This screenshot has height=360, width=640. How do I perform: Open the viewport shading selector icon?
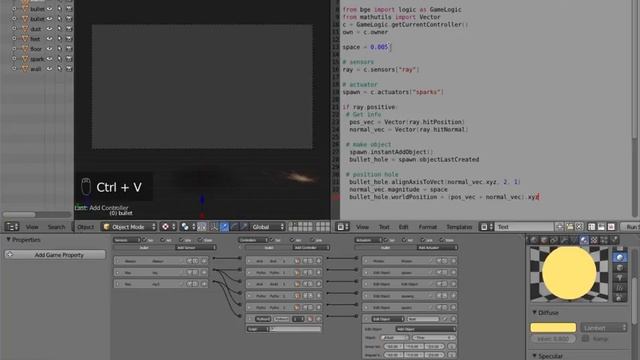(x=168, y=227)
